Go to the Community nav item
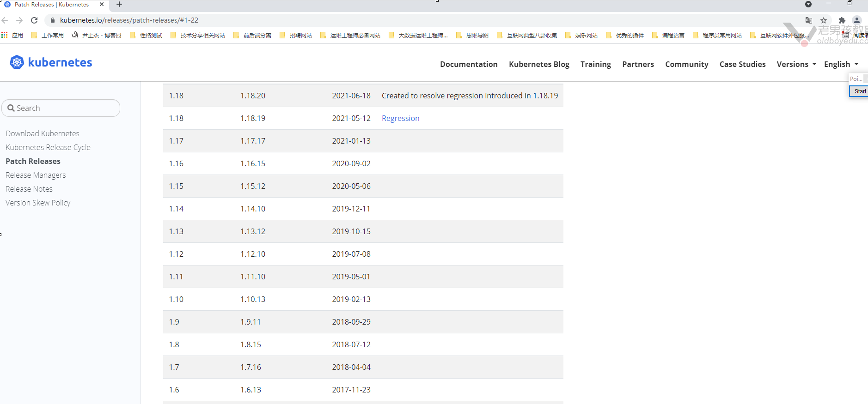 (686, 64)
